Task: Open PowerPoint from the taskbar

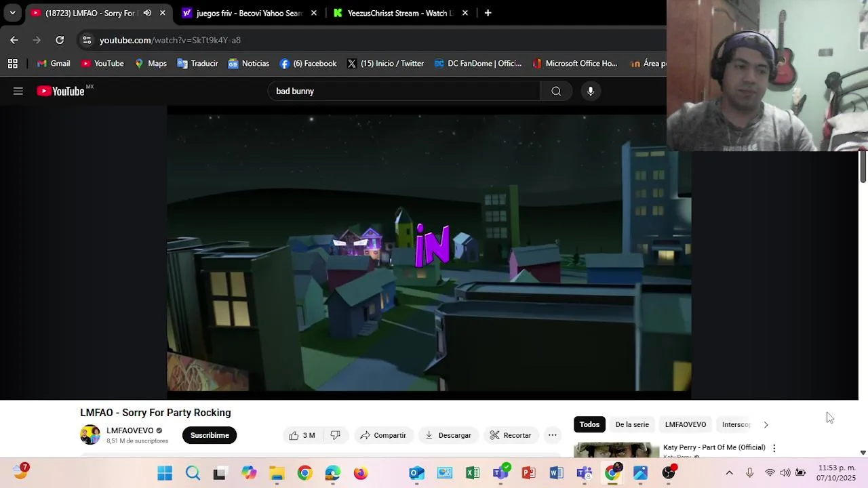Action: tap(528, 473)
